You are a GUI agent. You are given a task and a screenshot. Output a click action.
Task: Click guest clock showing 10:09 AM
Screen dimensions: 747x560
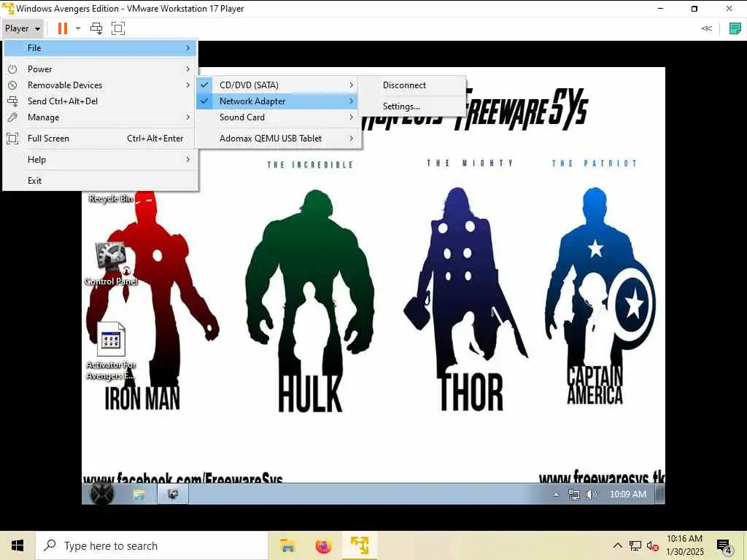click(x=628, y=494)
